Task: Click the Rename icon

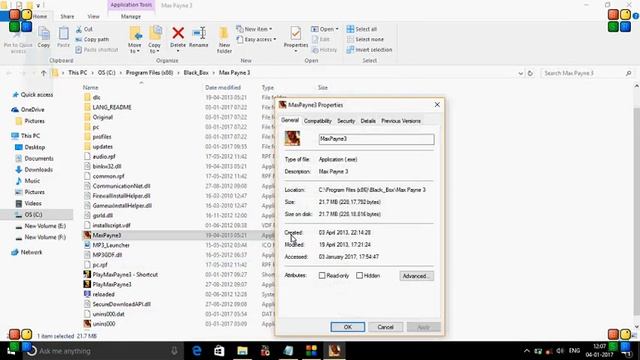Action: pos(199,33)
